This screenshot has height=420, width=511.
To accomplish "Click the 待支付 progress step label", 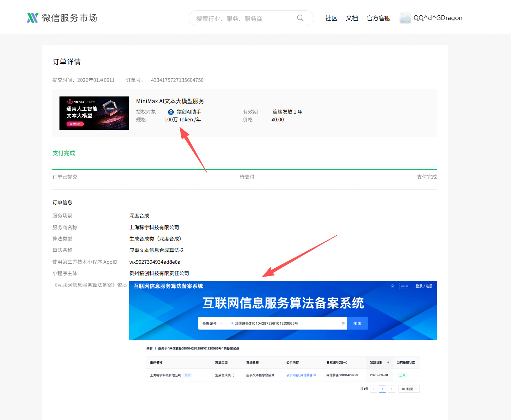I will click(x=247, y=177).
